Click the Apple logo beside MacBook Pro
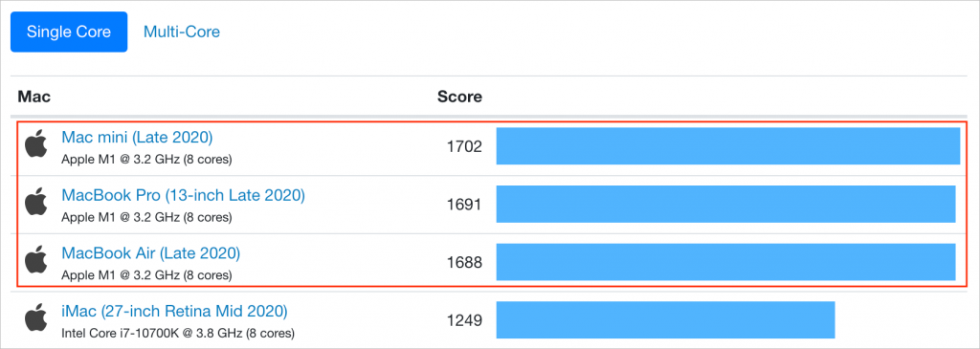980x349 pixels. (36, 203)
